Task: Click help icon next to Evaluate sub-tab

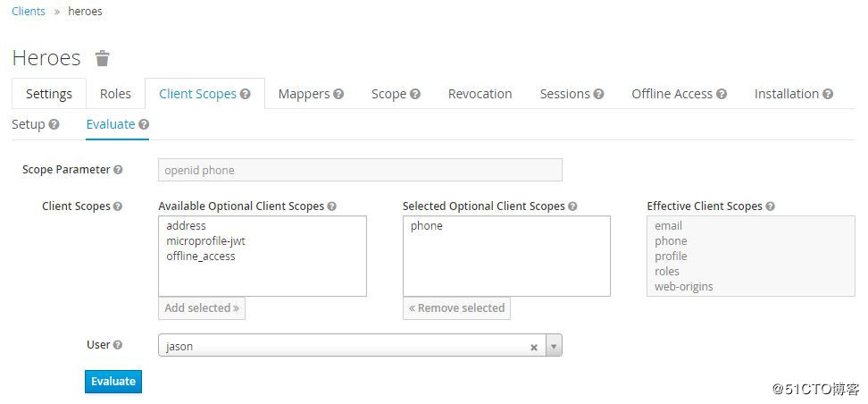Action: click(x=144, y=124)
